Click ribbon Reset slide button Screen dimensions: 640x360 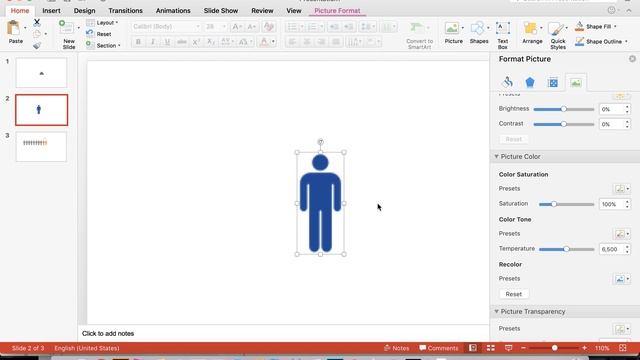[99, 34]
